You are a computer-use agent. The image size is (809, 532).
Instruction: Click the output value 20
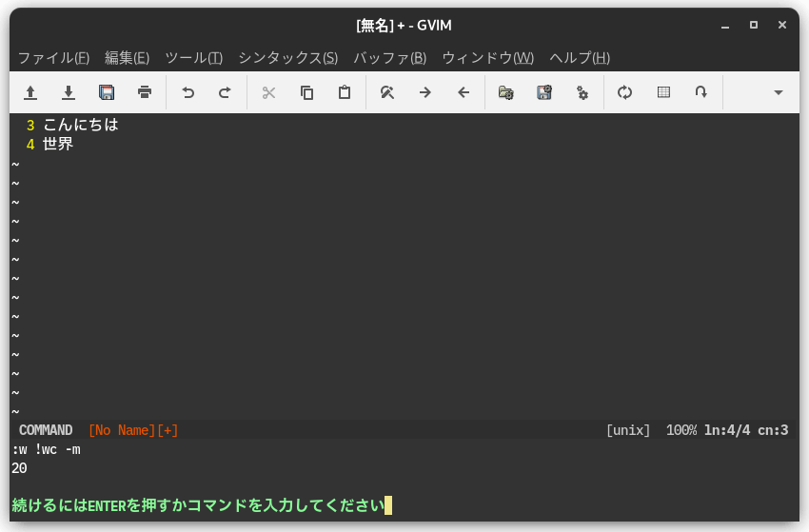click(19, 468)
